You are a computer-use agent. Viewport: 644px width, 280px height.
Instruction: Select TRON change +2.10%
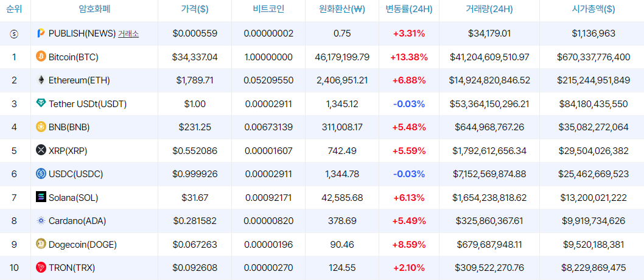point(409,268)
